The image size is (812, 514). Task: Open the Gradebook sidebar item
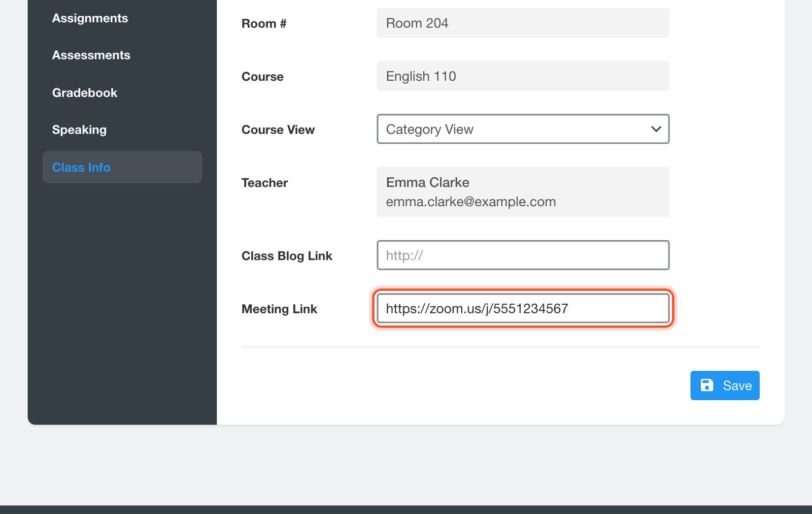tap(84, 93)
